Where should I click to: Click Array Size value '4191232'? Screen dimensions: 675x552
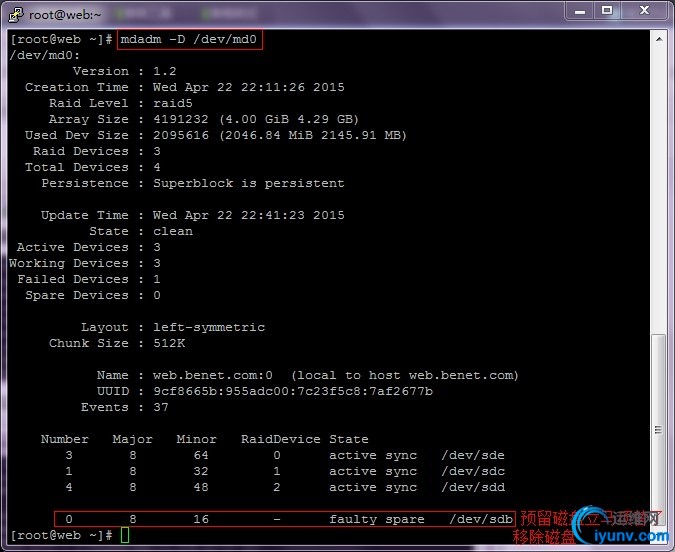pyautogui.click(x=181, y=119)
